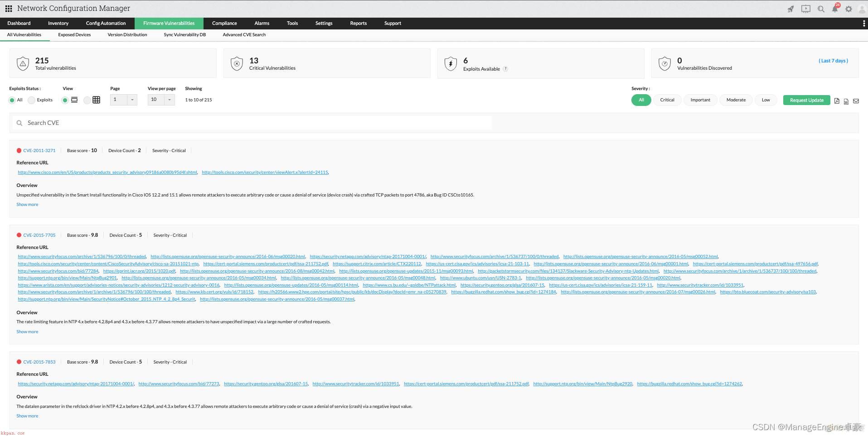
Task: Open the Page number dropdown
Action: click(123, 100)
